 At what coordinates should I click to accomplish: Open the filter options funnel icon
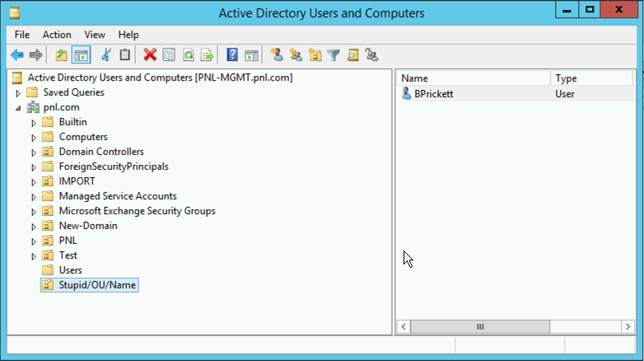(x=334, y=55)
